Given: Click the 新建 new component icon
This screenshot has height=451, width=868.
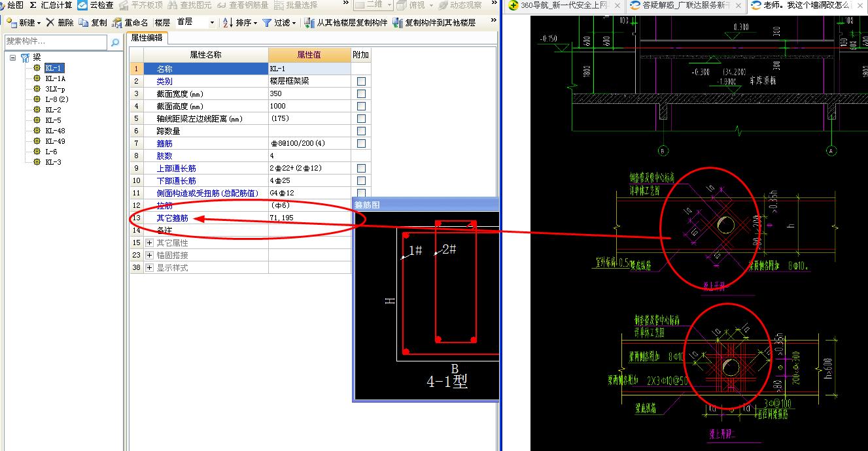Looking at the screenshot, I should click(11, 22).
